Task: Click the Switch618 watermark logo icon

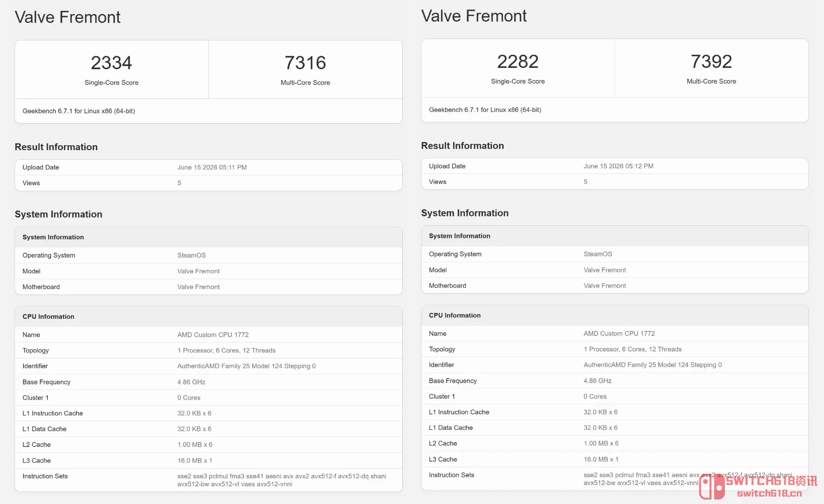Action: [x=712, y=487]
